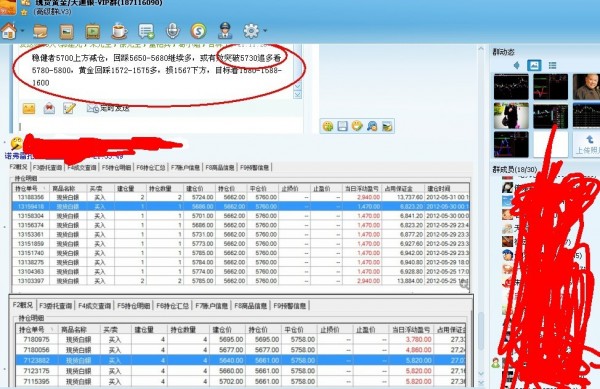Select F7账户信息 tab in upper trading screenshot

[x=185, y=168]
